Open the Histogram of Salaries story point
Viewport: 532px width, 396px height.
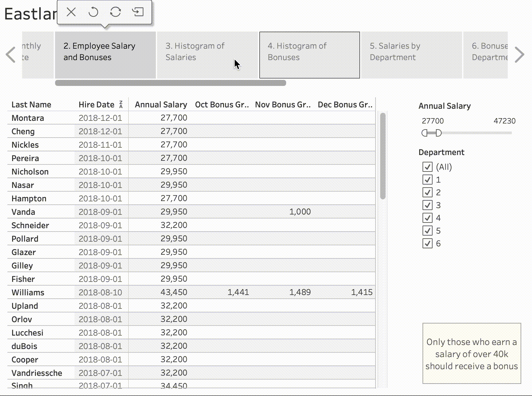click(x=208, y=55)
